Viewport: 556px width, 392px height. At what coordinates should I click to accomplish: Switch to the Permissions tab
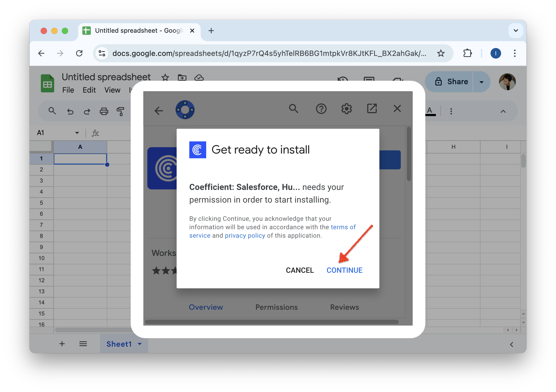point(276,307)
